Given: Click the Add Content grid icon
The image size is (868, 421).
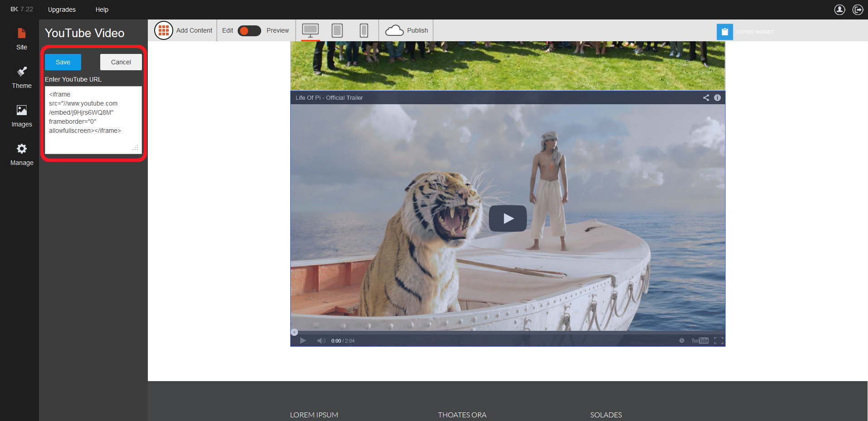Looking at the screenshot, I should [164, 30].
